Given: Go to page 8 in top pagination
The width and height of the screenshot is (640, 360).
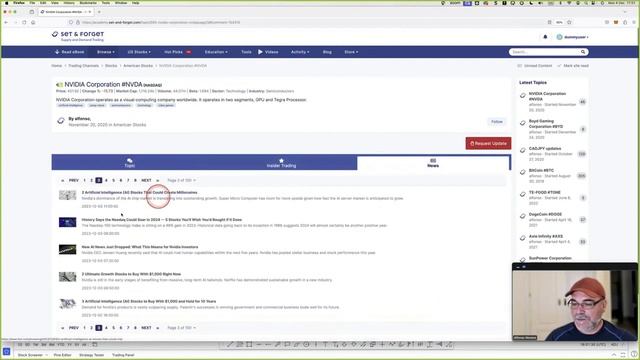Looking at the screenshot, I should tap(135, 180).
